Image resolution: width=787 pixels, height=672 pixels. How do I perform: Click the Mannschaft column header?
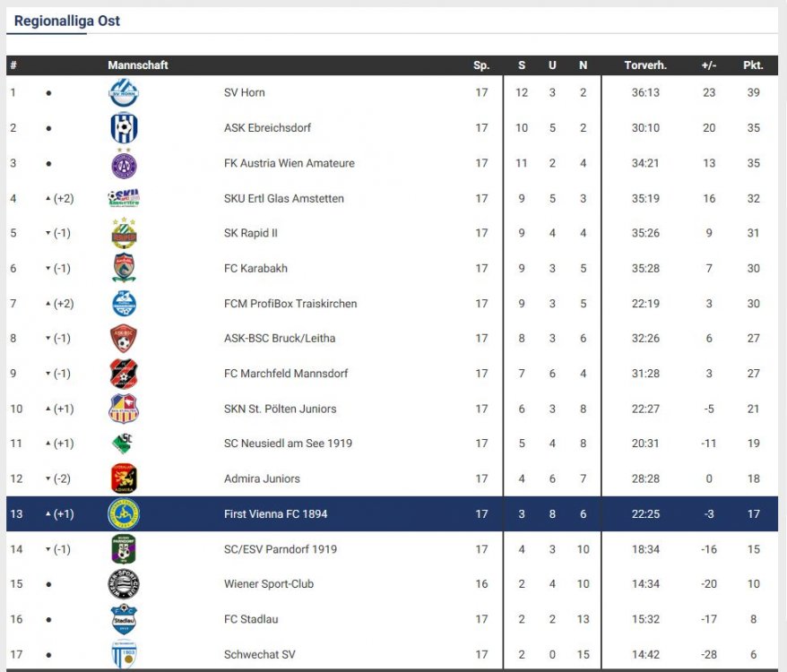137,65
